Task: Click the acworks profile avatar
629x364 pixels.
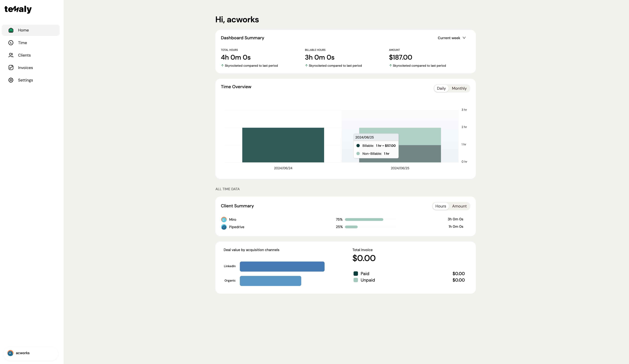Action: click(x=10, y=353)
